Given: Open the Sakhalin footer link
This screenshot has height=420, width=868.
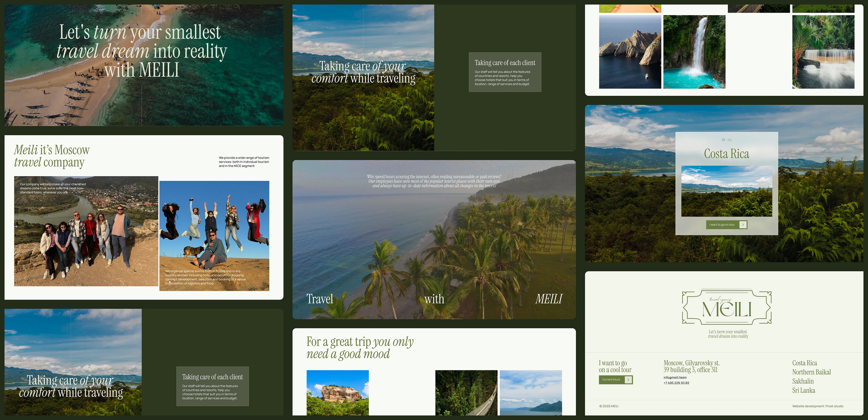Looking at the screenshot, I should coord(803,381).
